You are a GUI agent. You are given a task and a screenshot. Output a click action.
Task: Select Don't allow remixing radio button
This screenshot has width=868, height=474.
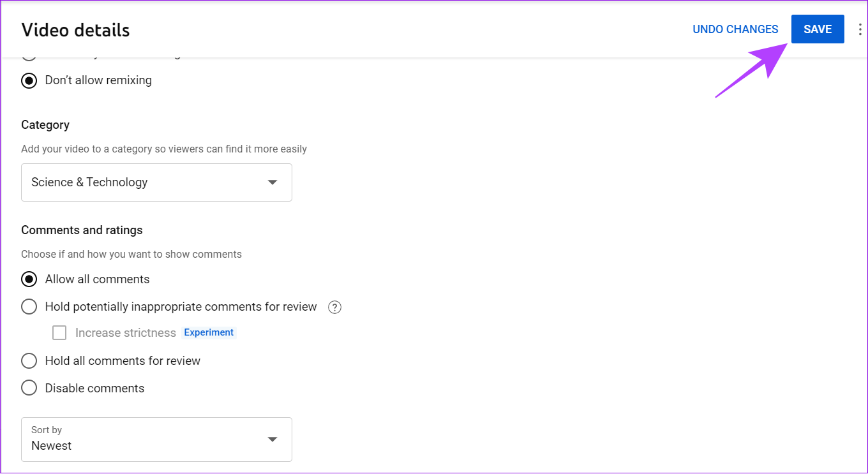tap(29, 80)
